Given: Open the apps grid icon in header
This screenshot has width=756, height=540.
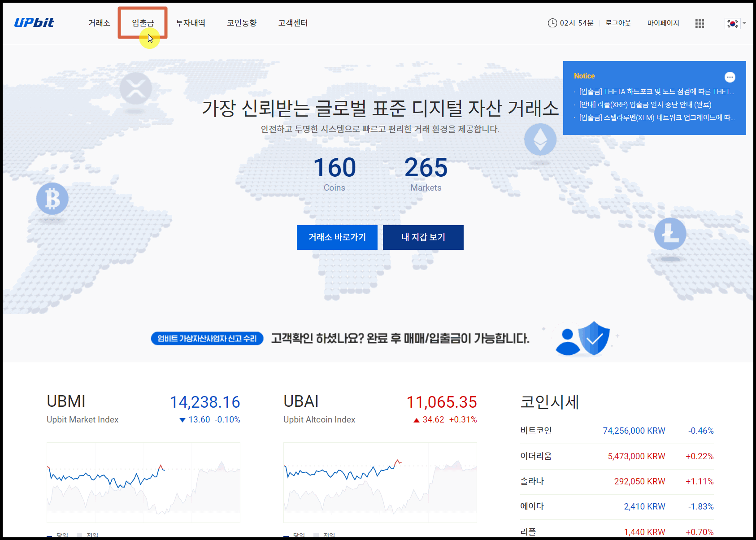Looking at the screenshot, I should (x=699, y=23).
